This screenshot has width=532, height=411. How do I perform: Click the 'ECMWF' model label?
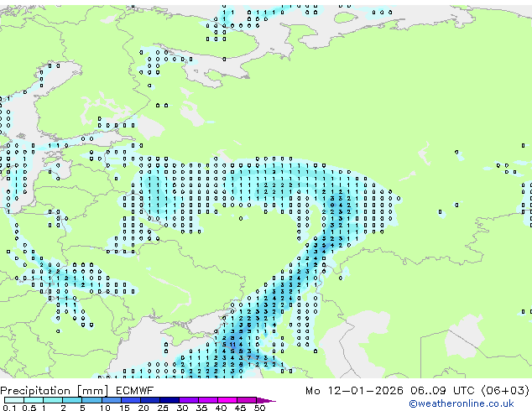[x=135, y=391]
